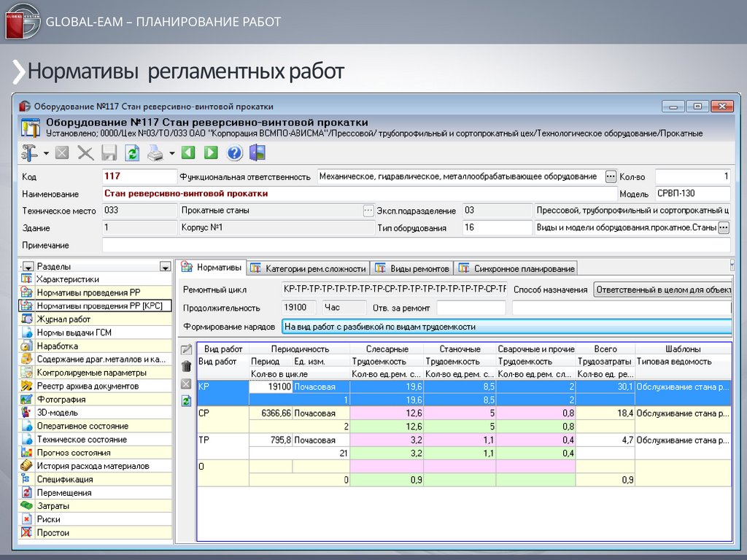Open dropdown arrow next to tools icon
This screenshot has width=747, height=560.
46,154
